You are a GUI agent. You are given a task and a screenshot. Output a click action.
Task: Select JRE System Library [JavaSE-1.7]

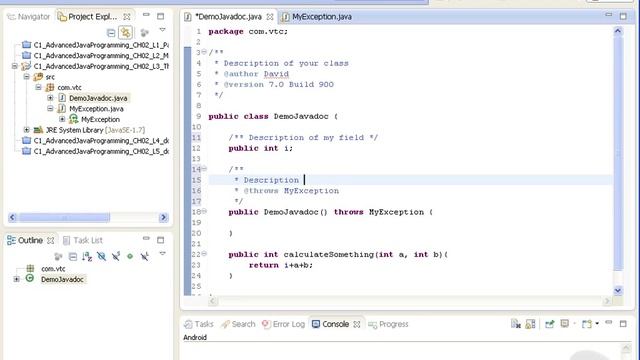pyautogui.click(x=95, y=130)
